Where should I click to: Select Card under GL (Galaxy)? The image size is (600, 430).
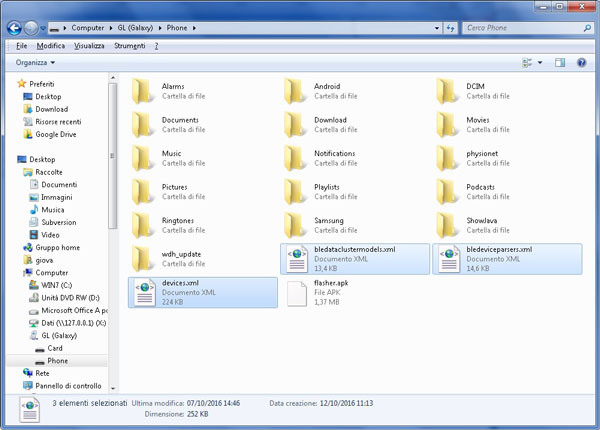point(57,348)
